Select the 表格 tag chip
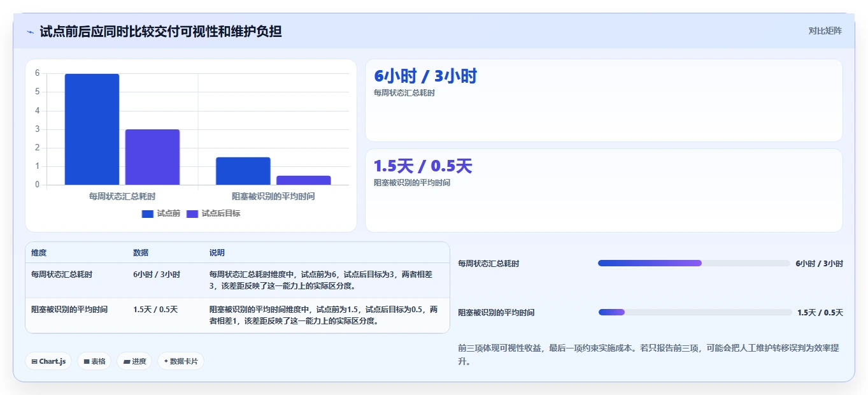 pos(94,361)
